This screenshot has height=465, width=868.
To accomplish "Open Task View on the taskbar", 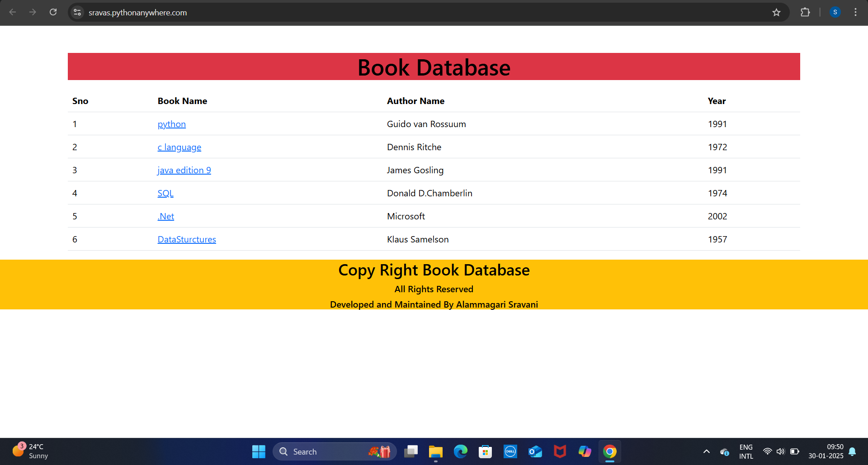I will pyautogui.click(x=411, y=451).
